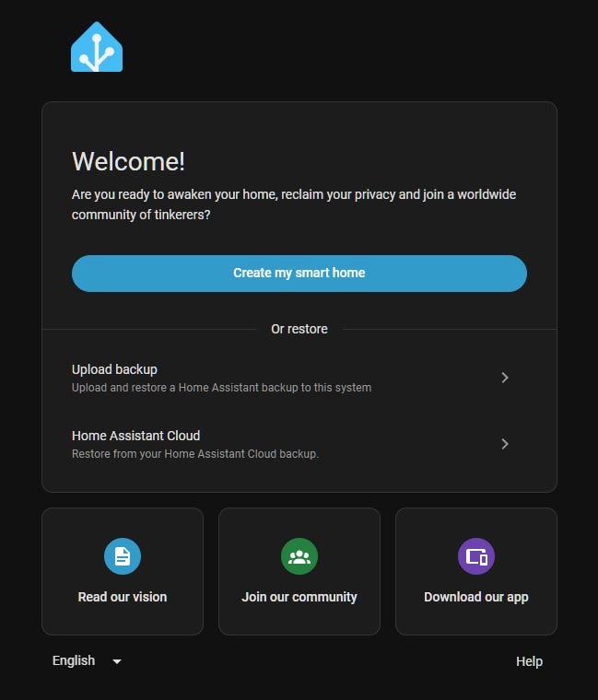Choose the Home Assistant Cloud restore title
598x700 pixels.
pos(135,436)
